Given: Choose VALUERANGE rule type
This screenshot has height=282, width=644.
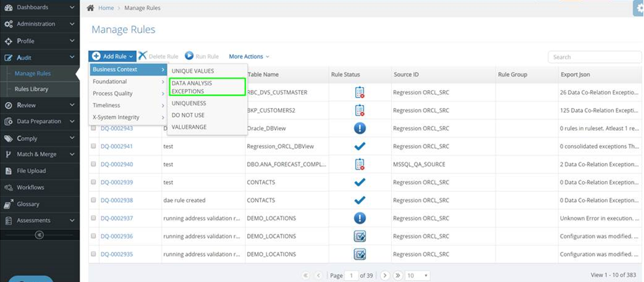Looking at the screenshot, I should coord(207,127).
